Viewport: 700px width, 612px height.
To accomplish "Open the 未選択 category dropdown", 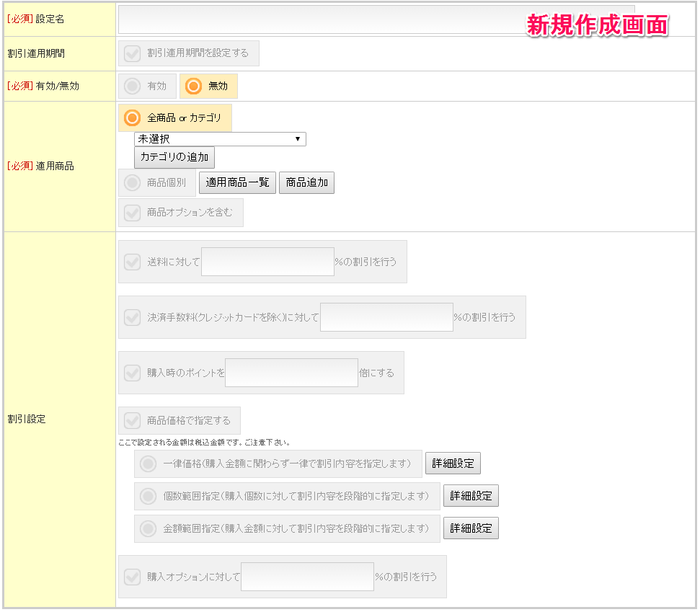I will (x=220, y=139).
